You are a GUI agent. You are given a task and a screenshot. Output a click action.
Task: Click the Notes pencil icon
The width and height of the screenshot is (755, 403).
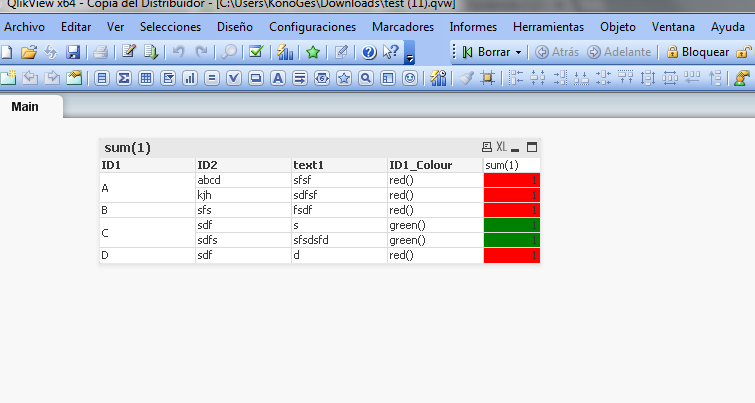pyautogui.click(x=341, y=52)
